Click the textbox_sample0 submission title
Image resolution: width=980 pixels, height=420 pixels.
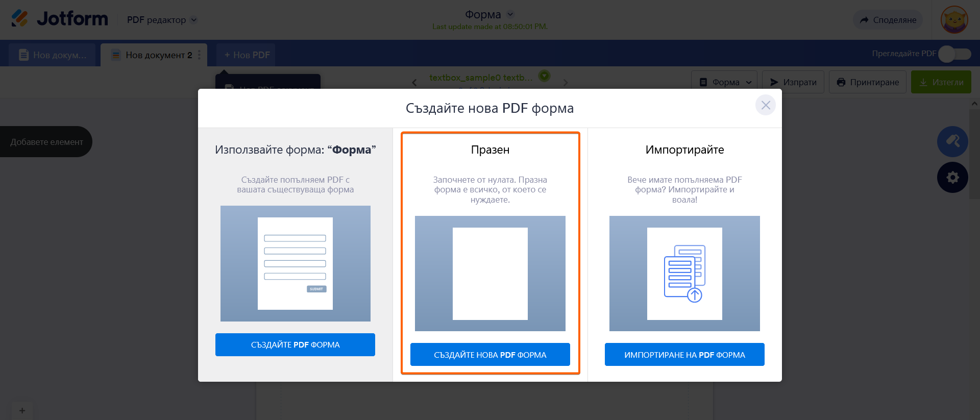tap(481, 78)
